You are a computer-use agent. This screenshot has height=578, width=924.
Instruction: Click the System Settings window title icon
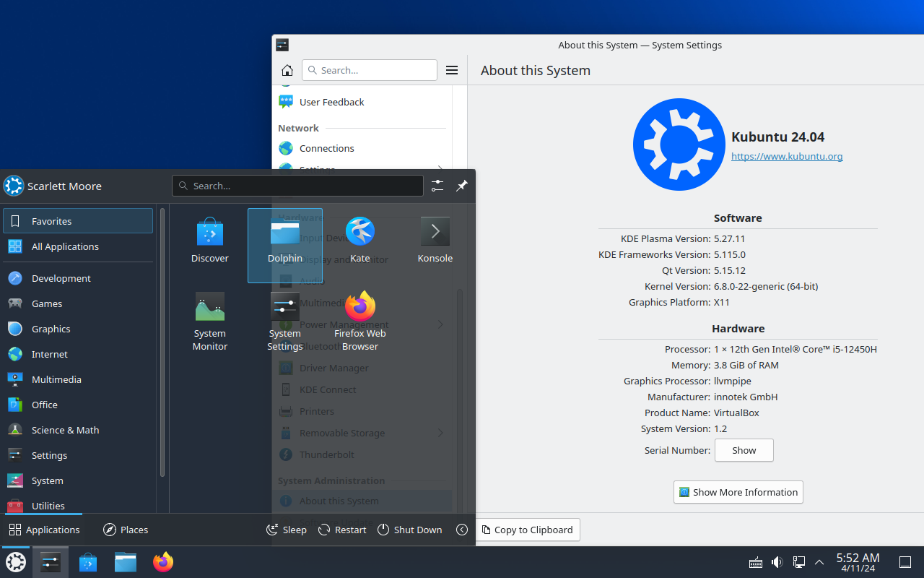(x=282, y=45)
